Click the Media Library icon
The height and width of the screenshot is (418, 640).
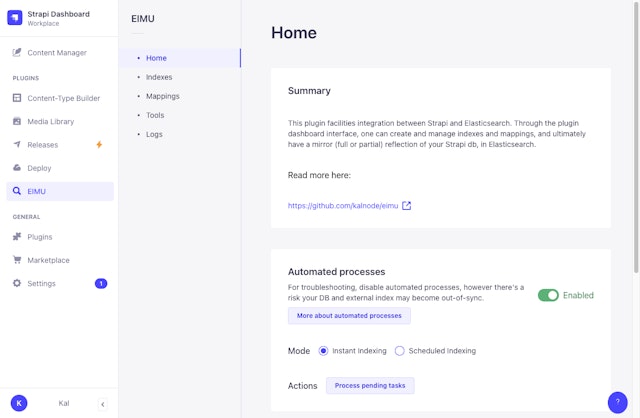17,121
